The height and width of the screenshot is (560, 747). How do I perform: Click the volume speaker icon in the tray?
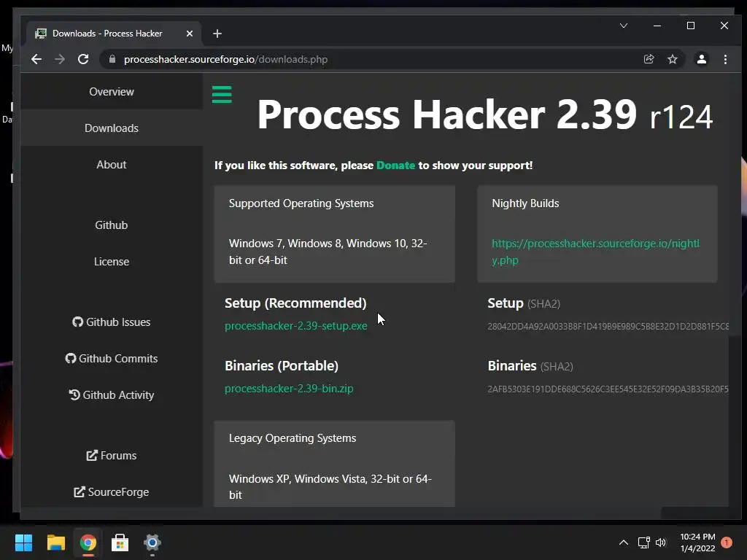tap(661, 542)
